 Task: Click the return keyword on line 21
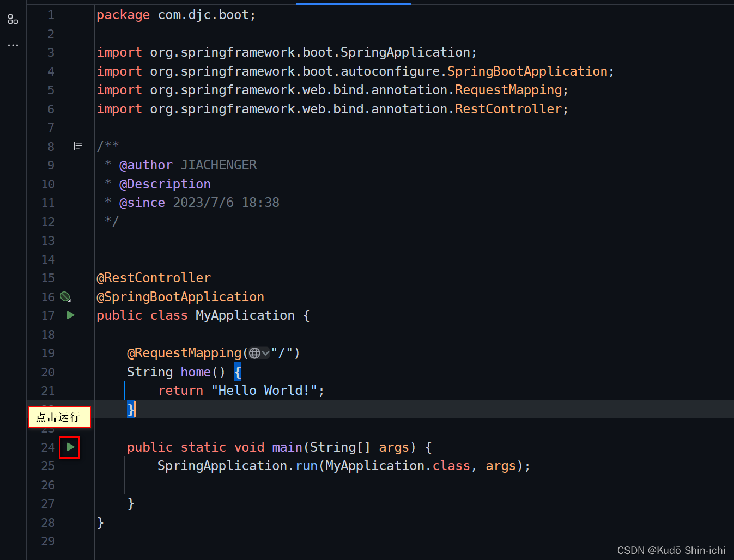[x=180, y=391]
